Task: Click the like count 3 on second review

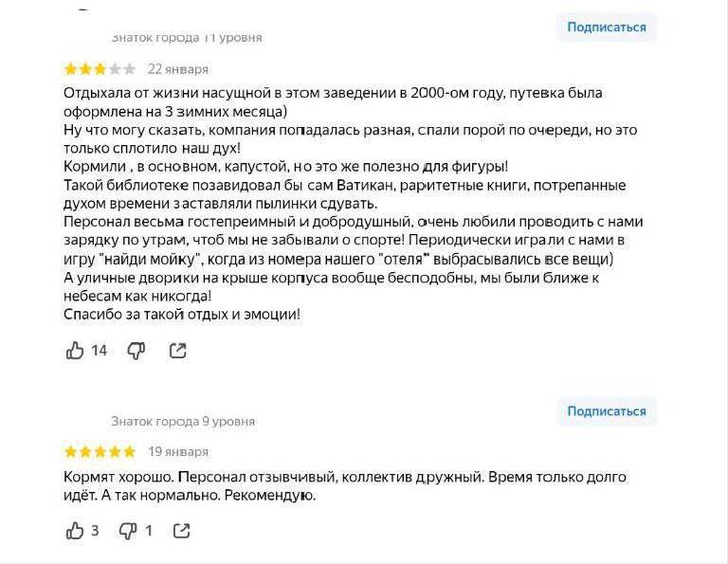Action: pos(95,531)
